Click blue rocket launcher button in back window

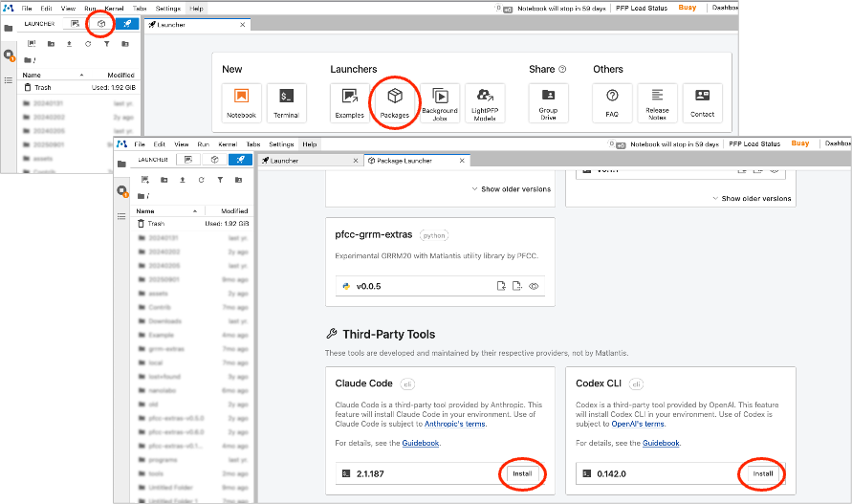[127, 24]
